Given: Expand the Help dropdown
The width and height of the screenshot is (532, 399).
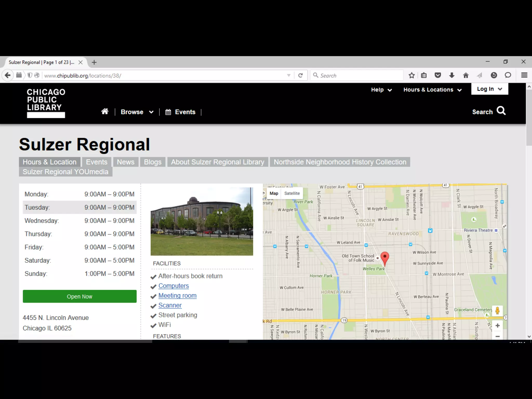Looking at the screenshot, I should [381, 90].
